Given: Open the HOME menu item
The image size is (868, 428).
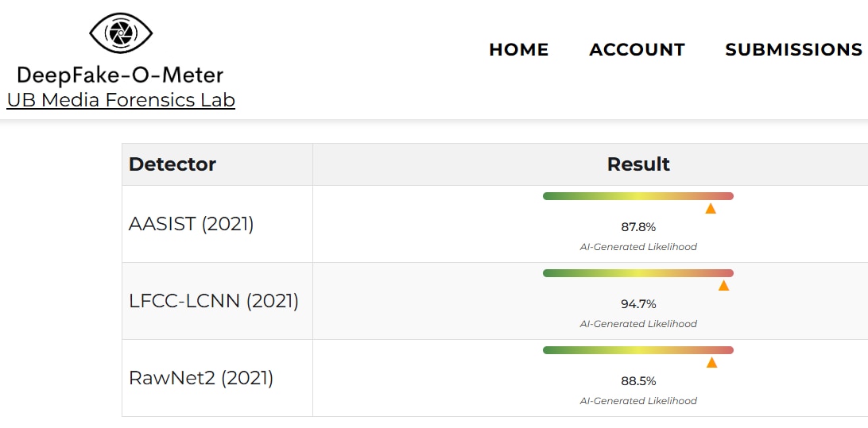Looking at the screenshot, I should coord(518,49).
